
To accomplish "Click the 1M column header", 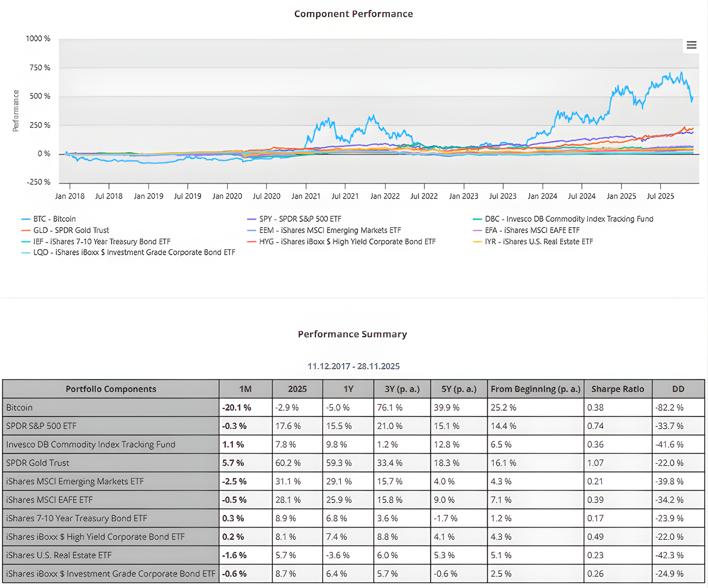I will pos(245,389).
